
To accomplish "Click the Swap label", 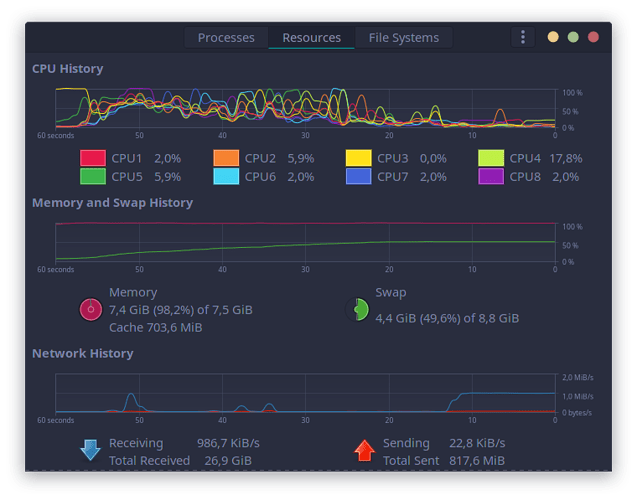I will pyautogui.click(x=391, y=292).
